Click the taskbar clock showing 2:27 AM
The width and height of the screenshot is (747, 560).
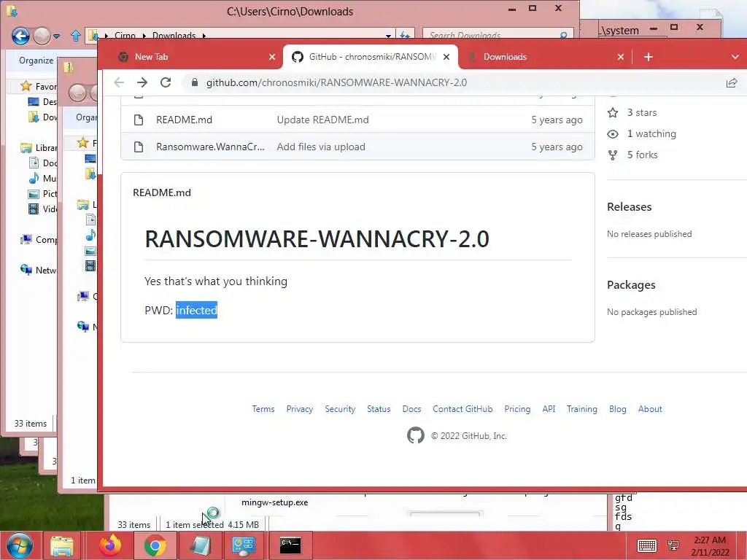(710, 545)
